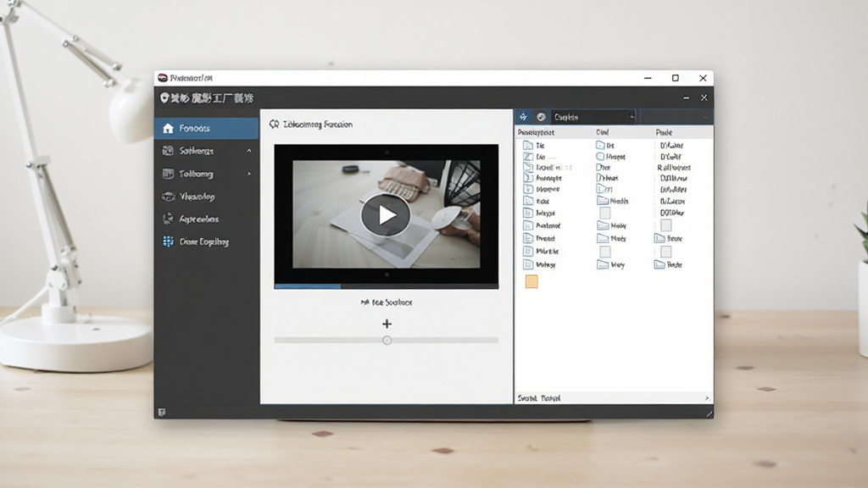The image size is (868, 488).
Task: Click the right arrow at the file panel's bottom edge
Action: coord(706,398)
